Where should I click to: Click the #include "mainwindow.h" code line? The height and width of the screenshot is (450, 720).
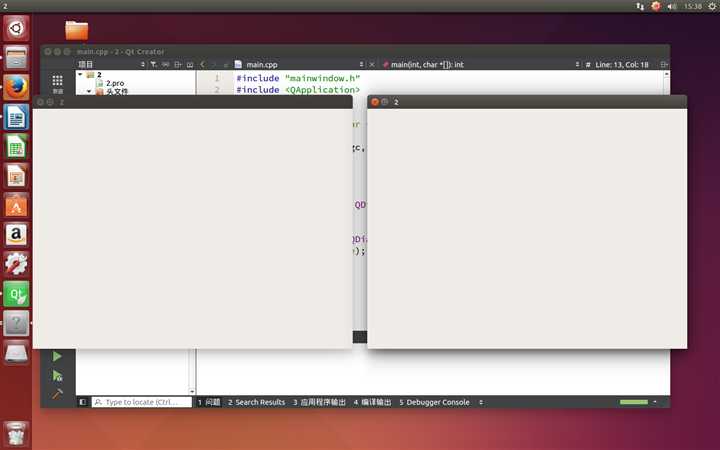[x=298, y=78]
